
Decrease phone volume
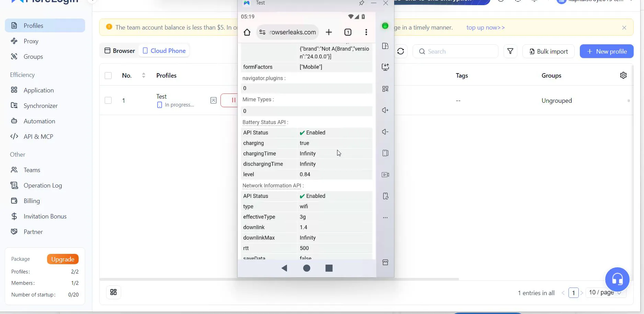click(385, 132)
